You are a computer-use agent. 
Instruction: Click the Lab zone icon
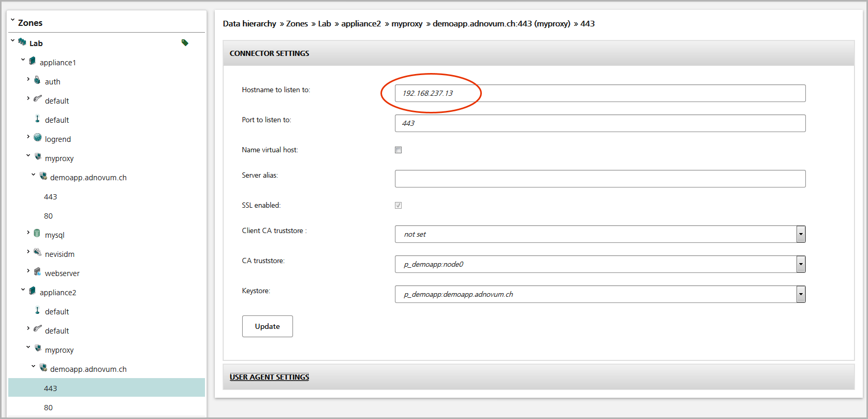click(x=22, y=42)
